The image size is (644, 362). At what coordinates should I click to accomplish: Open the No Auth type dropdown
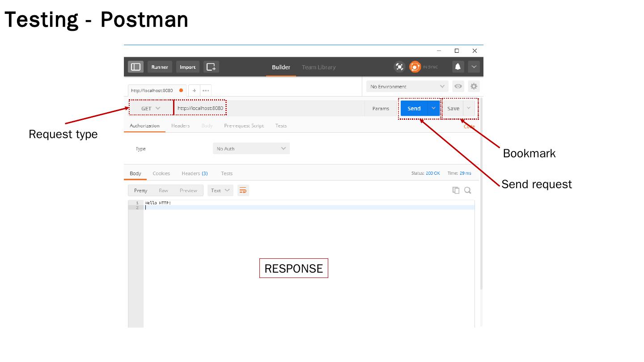(x=251, y=148)
